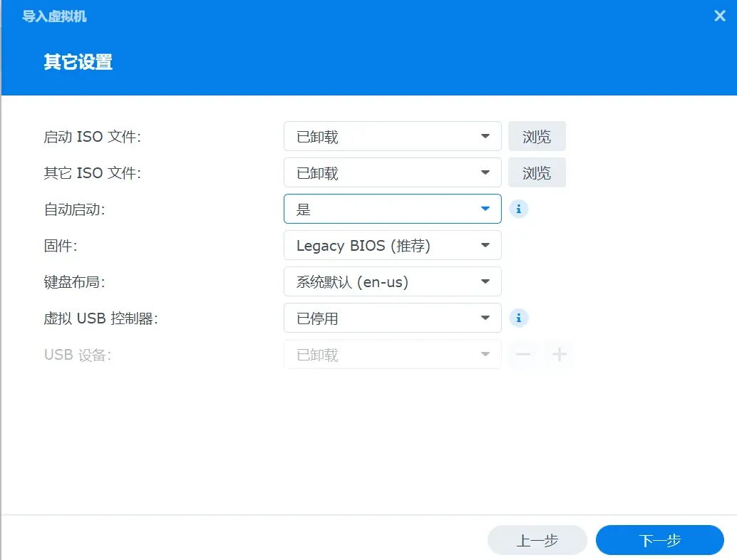Click info icon beside 虚拟 USB 控制器
The height and width of the screenshot is (560, 737).
518,318
